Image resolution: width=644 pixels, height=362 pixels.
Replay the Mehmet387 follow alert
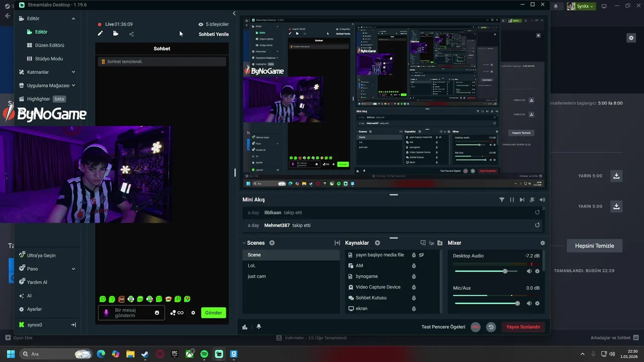[x=537, y=225]
